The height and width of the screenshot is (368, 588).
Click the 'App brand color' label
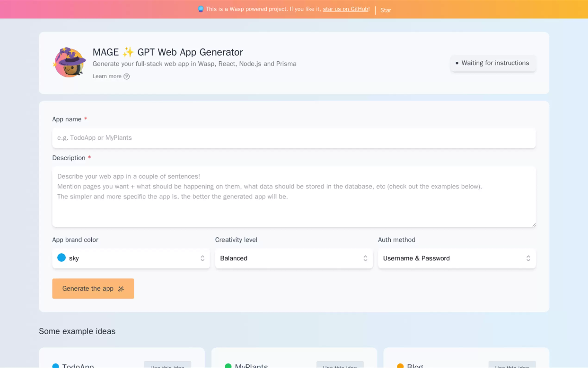click(x=75, y=240)
